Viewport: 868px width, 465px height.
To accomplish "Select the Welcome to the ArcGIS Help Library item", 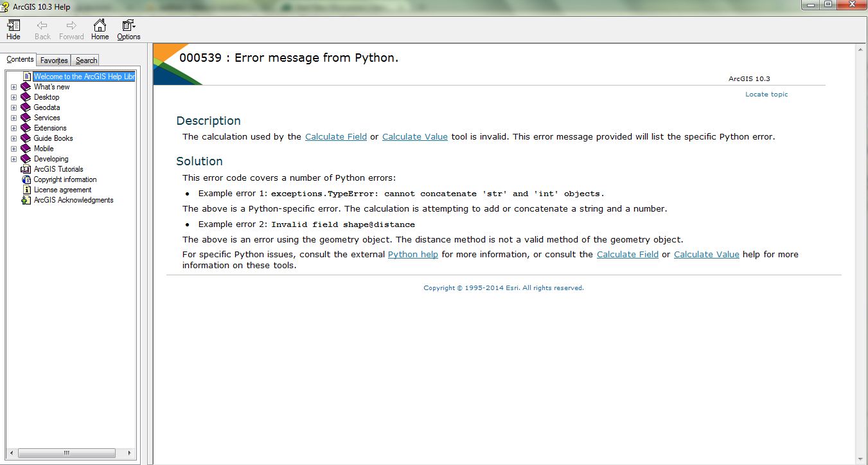I will point(84,77).
